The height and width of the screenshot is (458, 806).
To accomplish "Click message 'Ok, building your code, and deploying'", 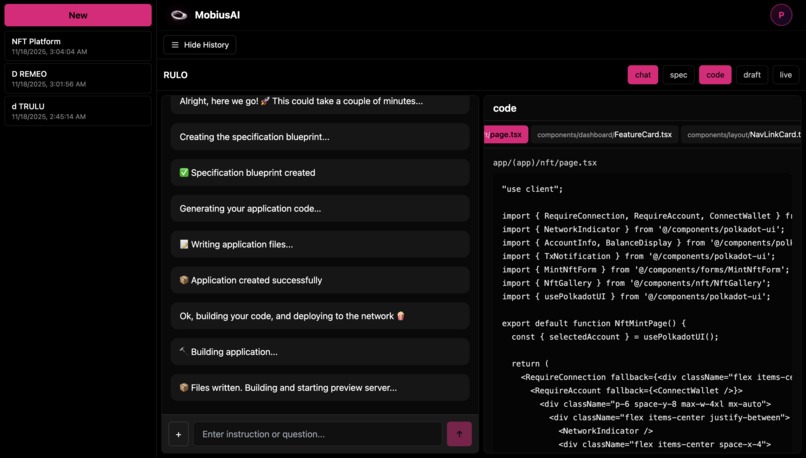I will [320, 316].
